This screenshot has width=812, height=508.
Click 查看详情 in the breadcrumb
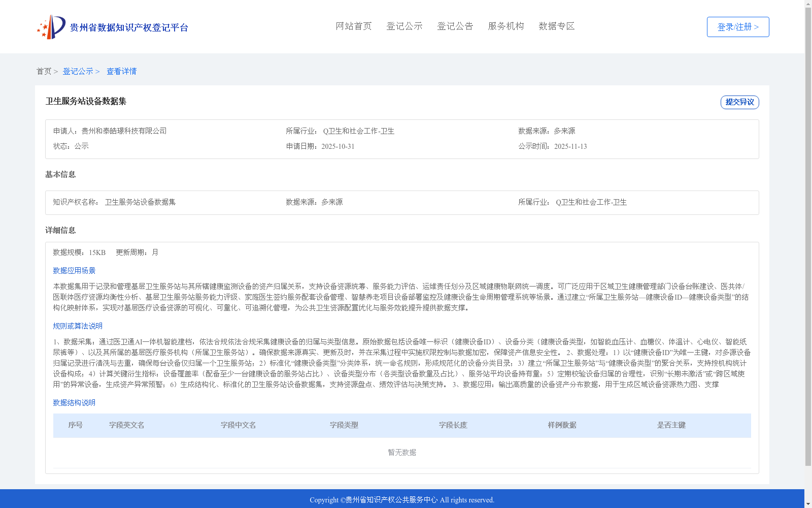[x=121, y=72]
